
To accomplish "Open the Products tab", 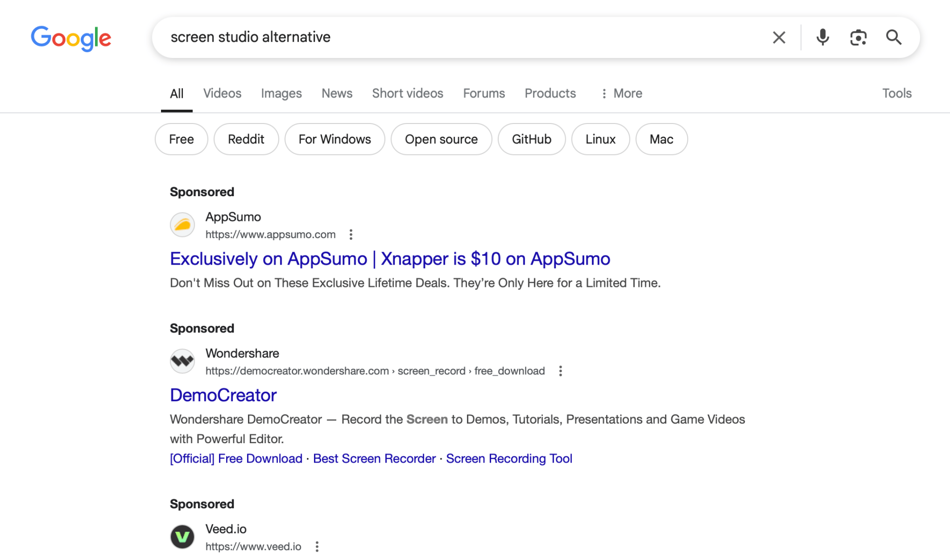I will coord(550,94).
